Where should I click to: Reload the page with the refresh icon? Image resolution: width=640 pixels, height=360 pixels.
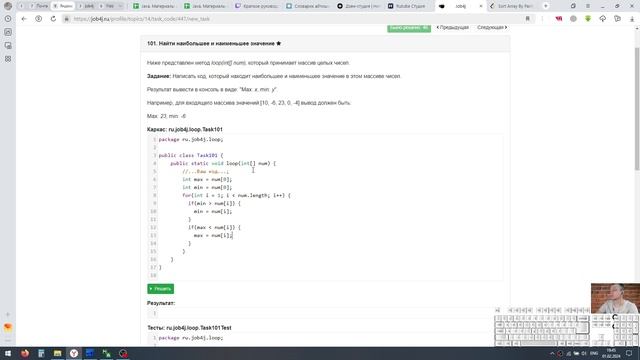click(x=53, y=19)
